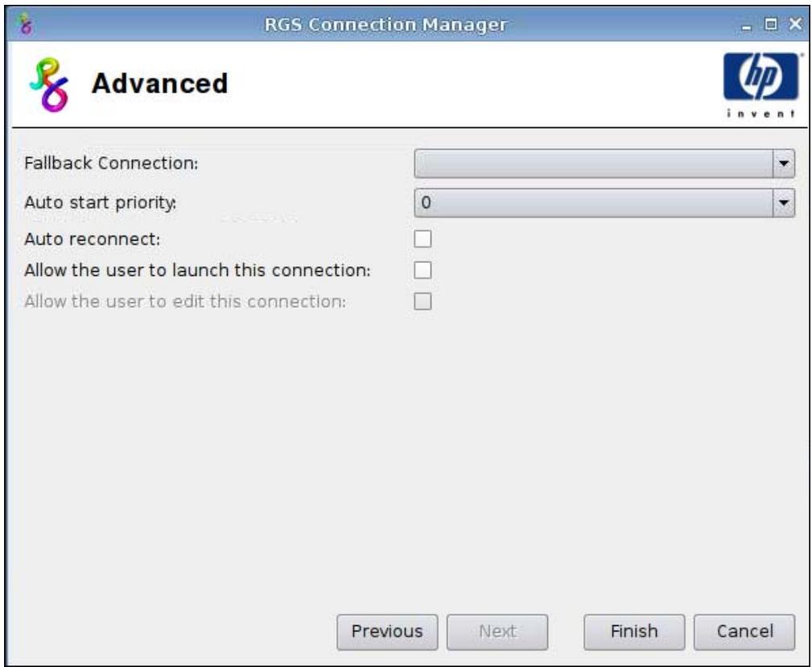Go back with the Previous button
812x667 pixels.
pyautogui.click(x=387, y=632)
